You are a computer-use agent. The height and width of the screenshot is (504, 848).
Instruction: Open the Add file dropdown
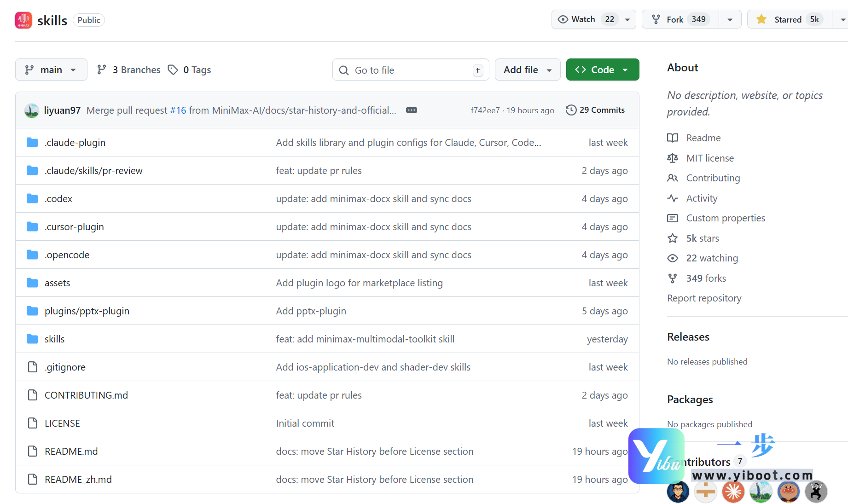(527, 70)
